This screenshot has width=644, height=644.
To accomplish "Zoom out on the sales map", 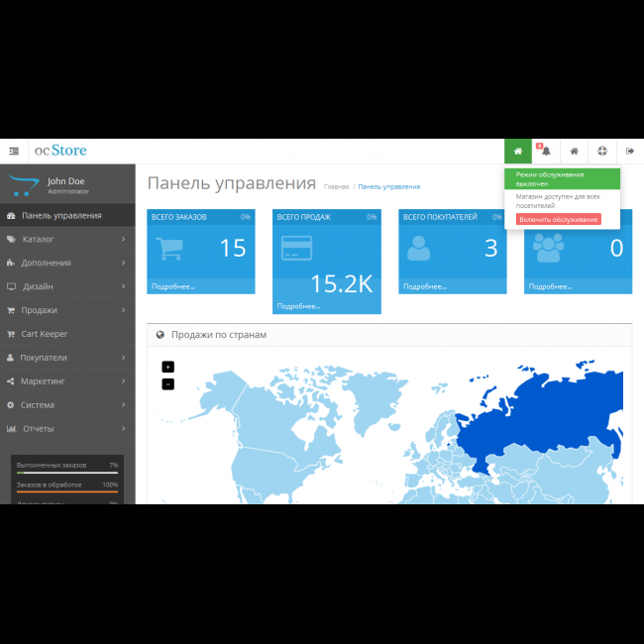I will [x=167, y=383].
